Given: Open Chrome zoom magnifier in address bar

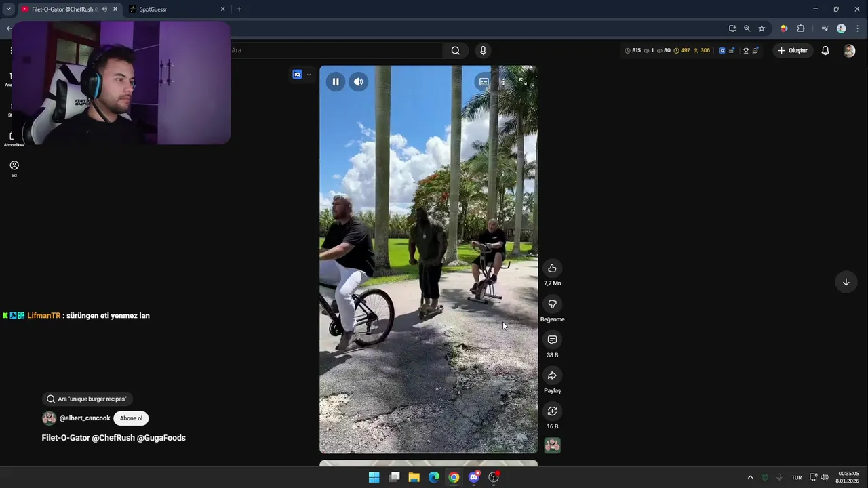Looking at the screenshot, I should (x=747, y=28).
